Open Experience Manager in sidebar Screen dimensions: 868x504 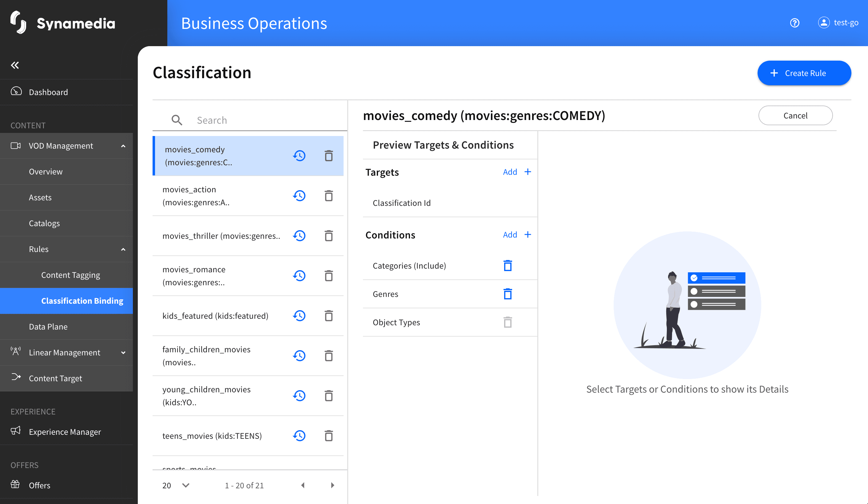(x=66, y=432)
